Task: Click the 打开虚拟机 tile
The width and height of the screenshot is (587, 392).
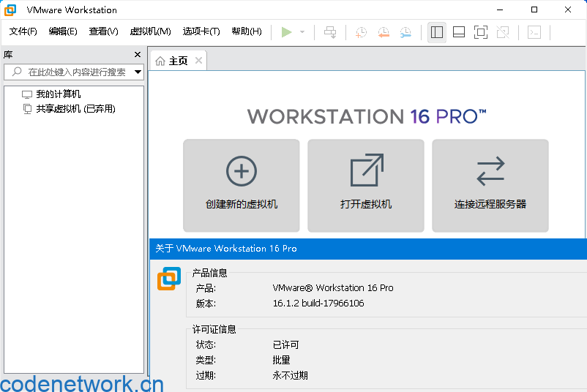Action: (x=366, y=186)
